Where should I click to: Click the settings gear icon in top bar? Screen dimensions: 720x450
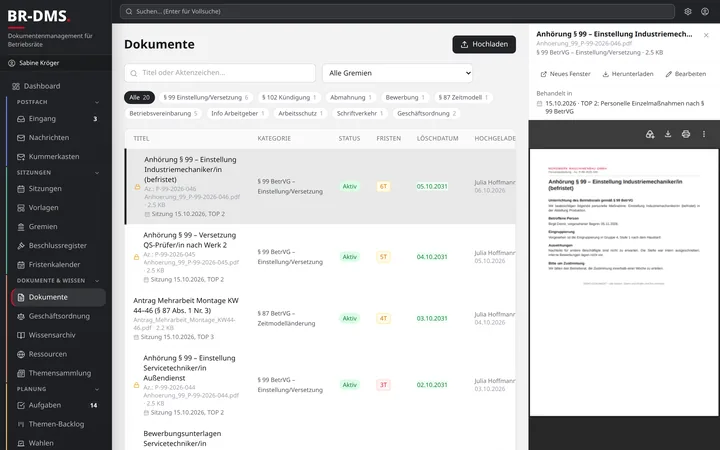[687, 11]
